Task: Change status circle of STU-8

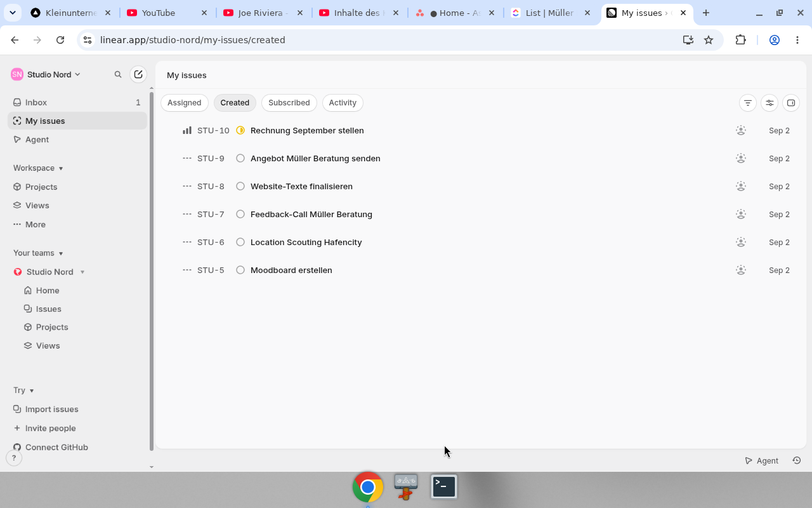Action: point(240,186)
